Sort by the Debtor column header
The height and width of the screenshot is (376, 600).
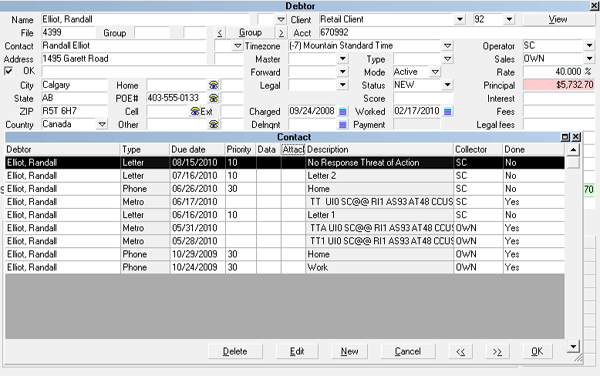(x=62, y=150)
